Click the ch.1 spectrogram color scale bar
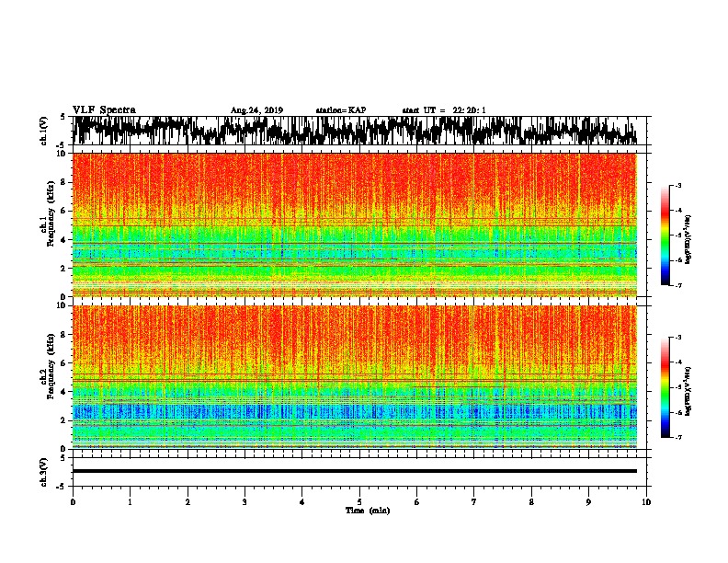Viewport: 728px width, 563px height. (665, 236)
